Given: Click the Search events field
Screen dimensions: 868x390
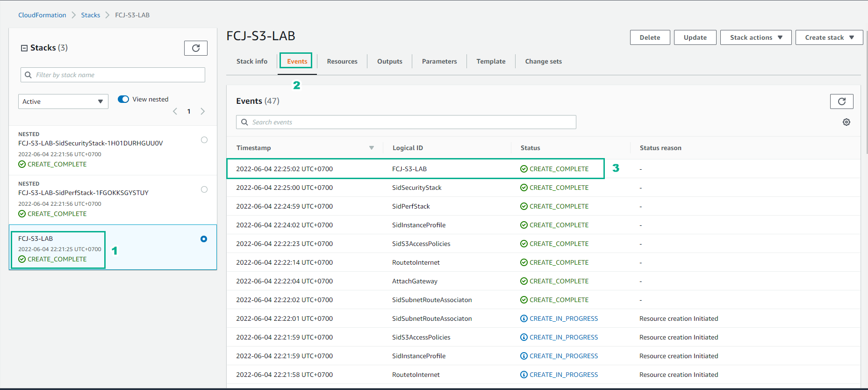Looking at the screenshot, I should [406, 122].
